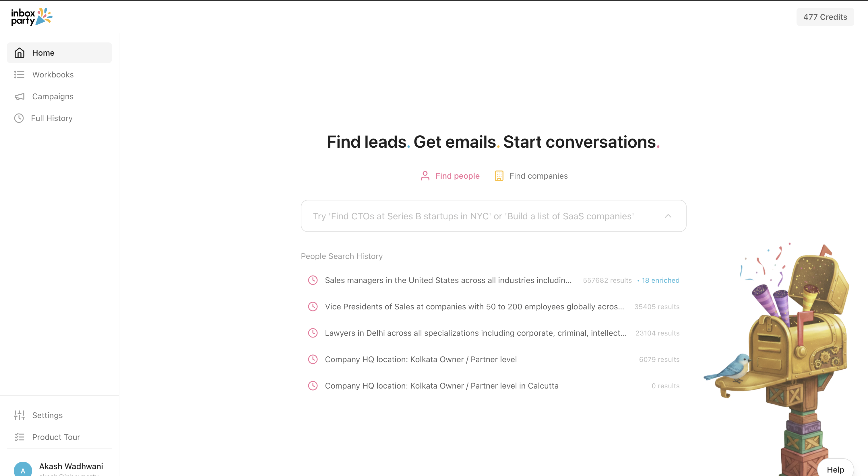The width and height of the screenshot is (868, 476).
Task: Open Workbooks via its list icon
Action: coord(19,74)
